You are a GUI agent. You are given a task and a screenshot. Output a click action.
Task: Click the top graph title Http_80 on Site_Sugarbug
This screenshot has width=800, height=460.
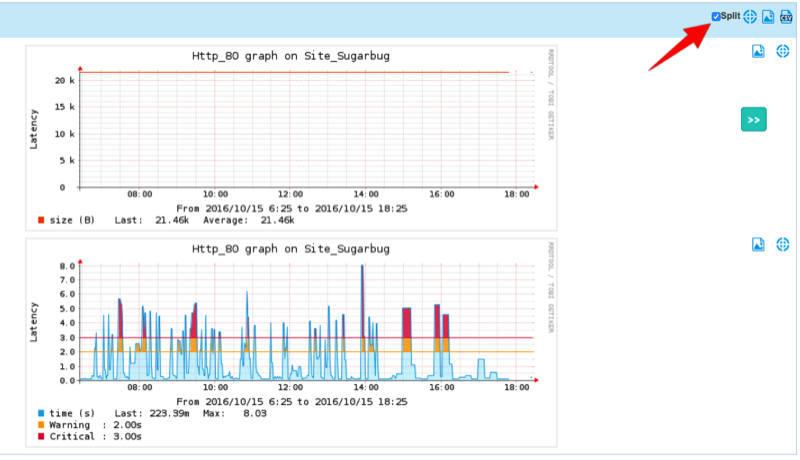click(x=290, y=56)
